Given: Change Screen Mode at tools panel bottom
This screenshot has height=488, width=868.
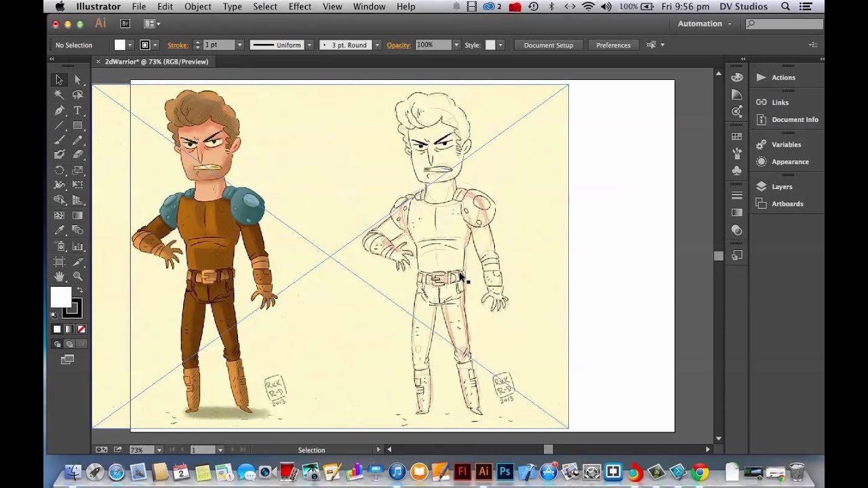Looking at the screenshot, I should [x=68, y=360].
